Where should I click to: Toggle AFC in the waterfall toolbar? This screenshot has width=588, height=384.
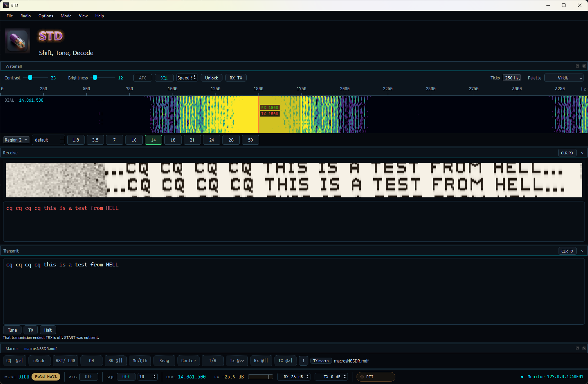click(143, 78)
